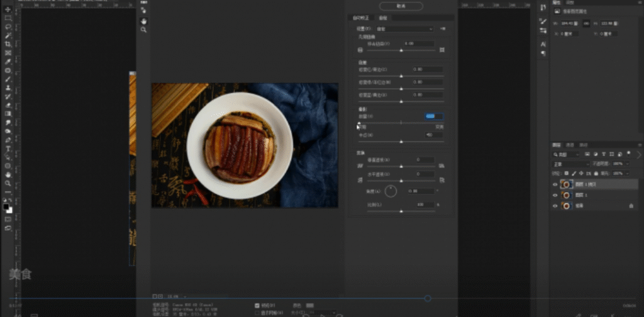Select the Move tool in left toolbar
The height and width of the screenshot is (317, 644).
8,9
